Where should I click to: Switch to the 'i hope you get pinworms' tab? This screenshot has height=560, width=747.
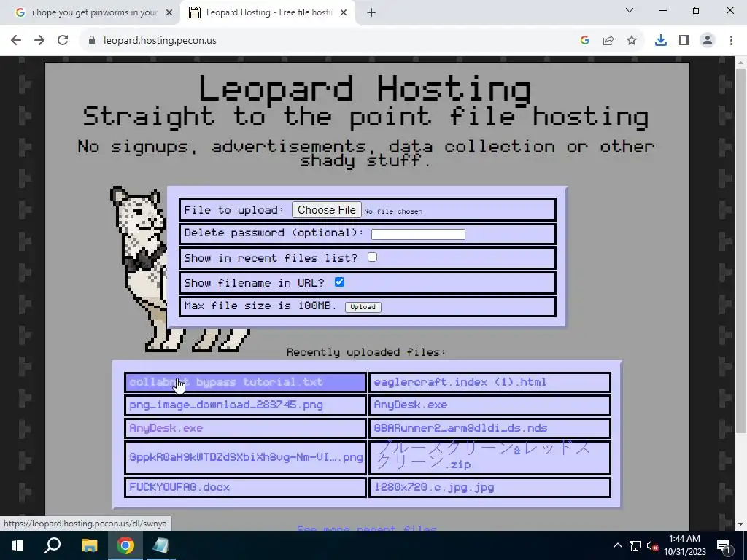click(90, 13)
